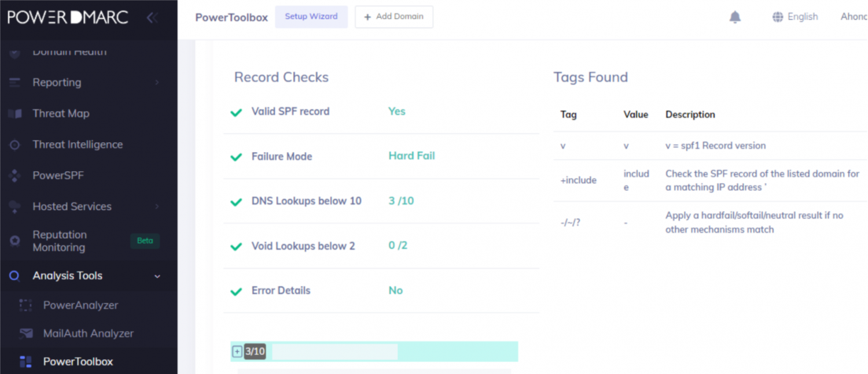Select the Threat Intelligence icon
868x374 pixels.
click(14, 145)
